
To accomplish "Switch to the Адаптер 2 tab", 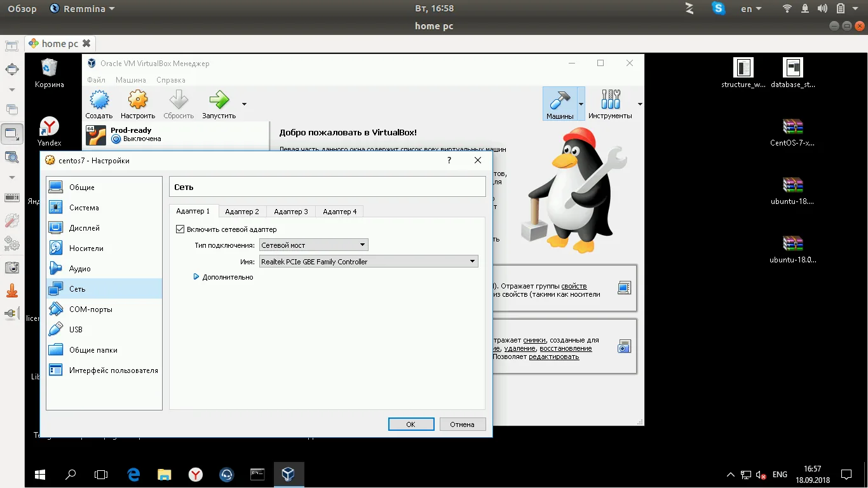I will click(x=242, y=211).
